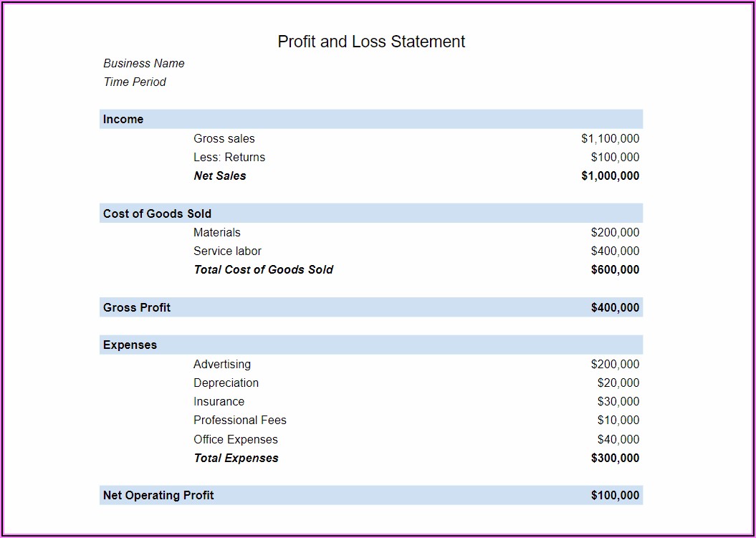Viewport: 756px width, 538px height.
Task: Click the $20,000 depreciation amount
Action: coord(618,383)
